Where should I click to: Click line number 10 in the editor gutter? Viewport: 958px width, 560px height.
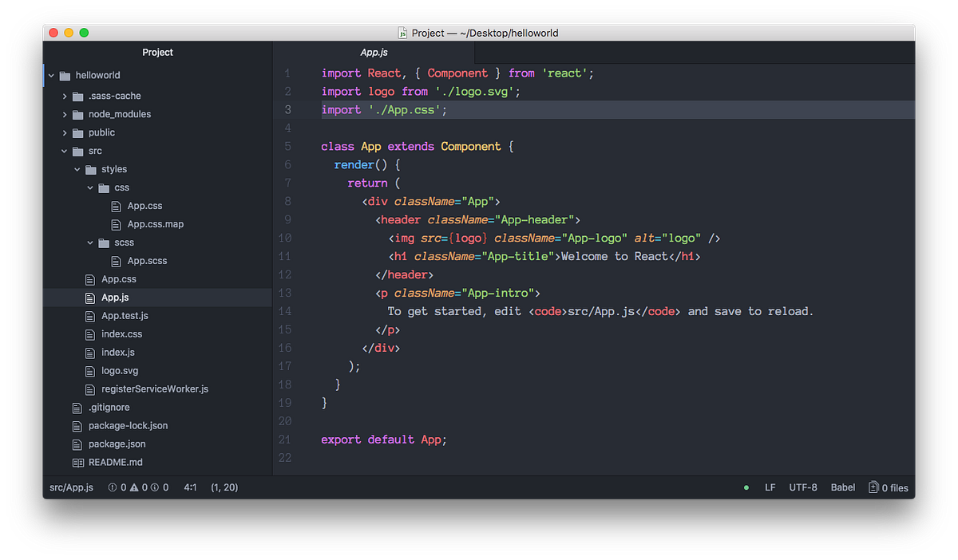285,238
